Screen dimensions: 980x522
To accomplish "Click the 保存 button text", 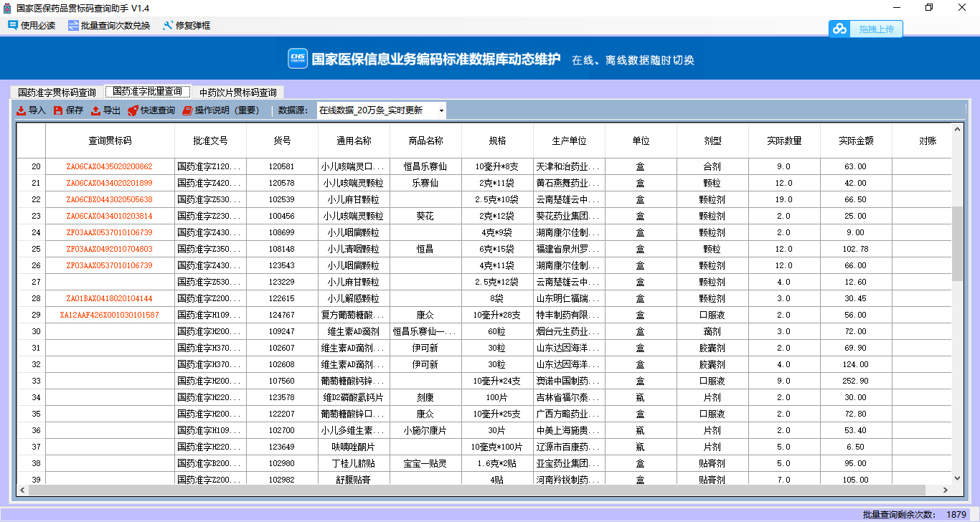I will point(75,110).
